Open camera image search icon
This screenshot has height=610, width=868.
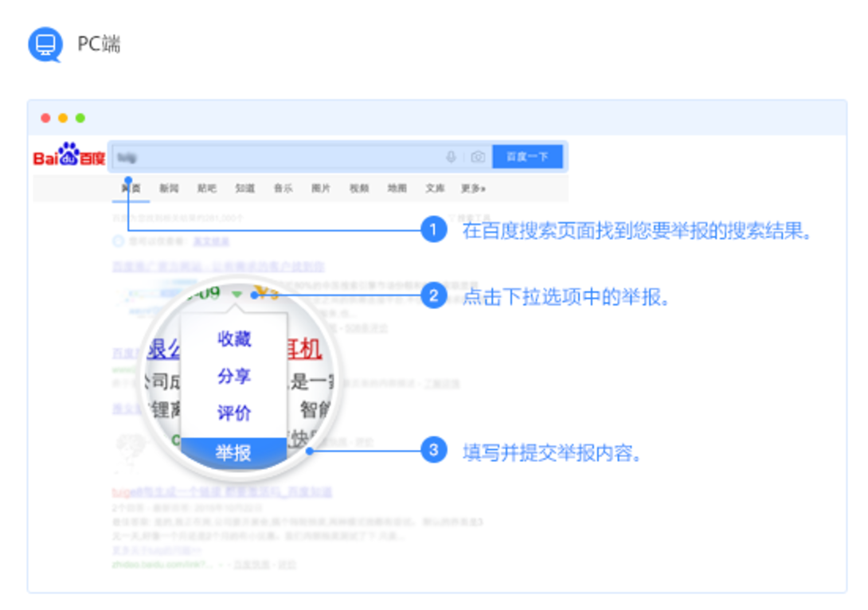click(x=478, y=157)
